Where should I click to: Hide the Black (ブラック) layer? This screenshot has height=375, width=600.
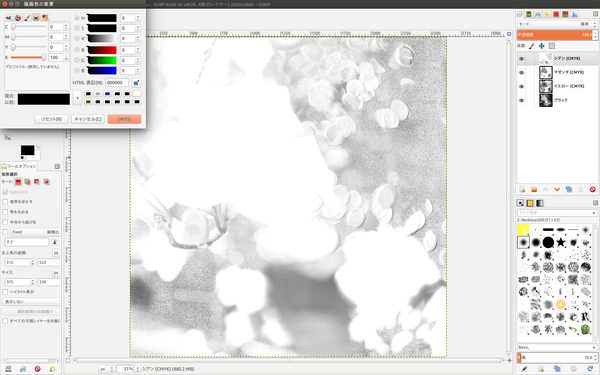pyautogui.click(x=521, y=100)
